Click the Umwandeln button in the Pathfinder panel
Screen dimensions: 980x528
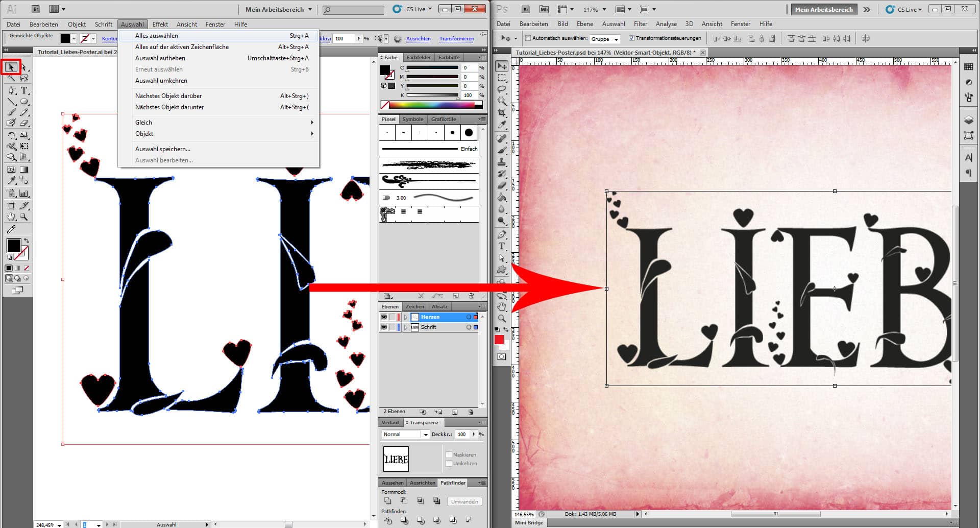[x=464, y=501]
